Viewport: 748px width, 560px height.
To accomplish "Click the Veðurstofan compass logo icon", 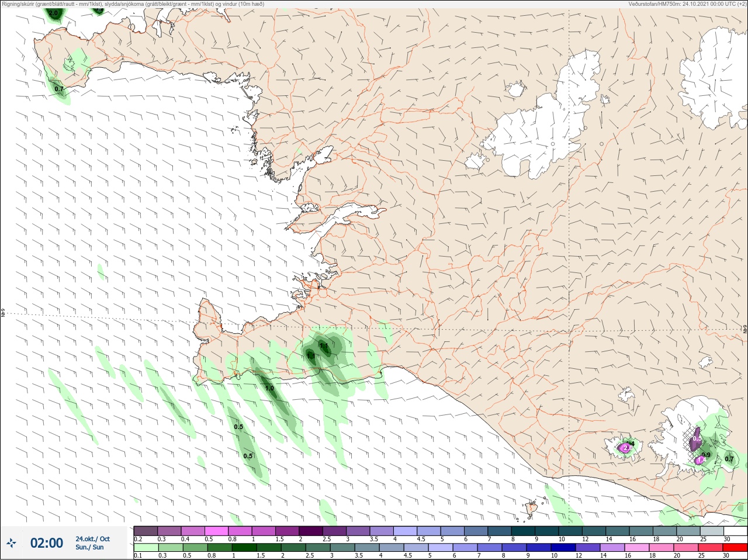I will click(11, 543).
